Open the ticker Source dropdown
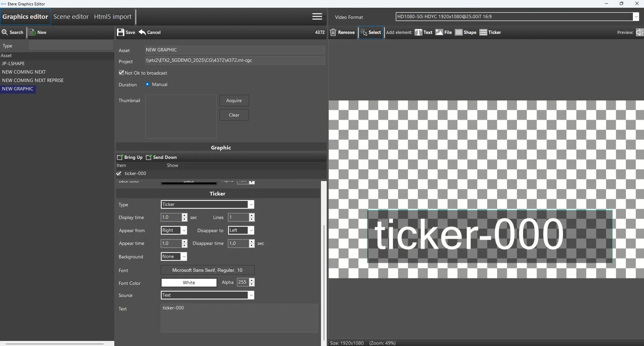 pos(251,295)
